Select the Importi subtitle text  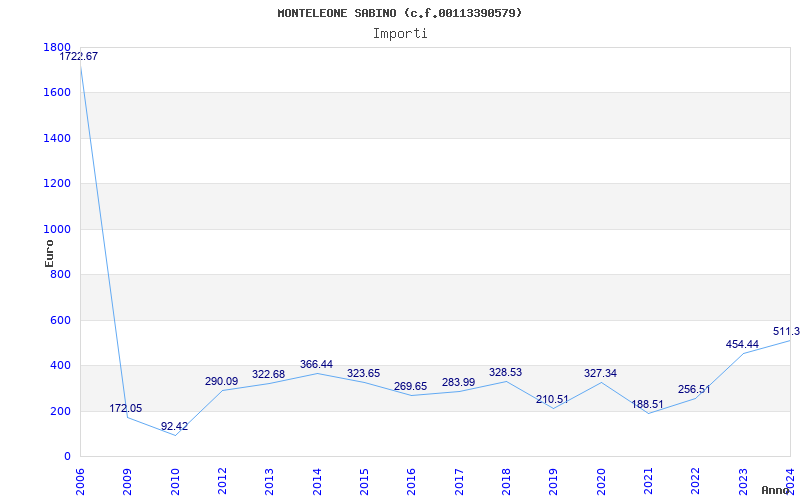[x=400, y=34]
